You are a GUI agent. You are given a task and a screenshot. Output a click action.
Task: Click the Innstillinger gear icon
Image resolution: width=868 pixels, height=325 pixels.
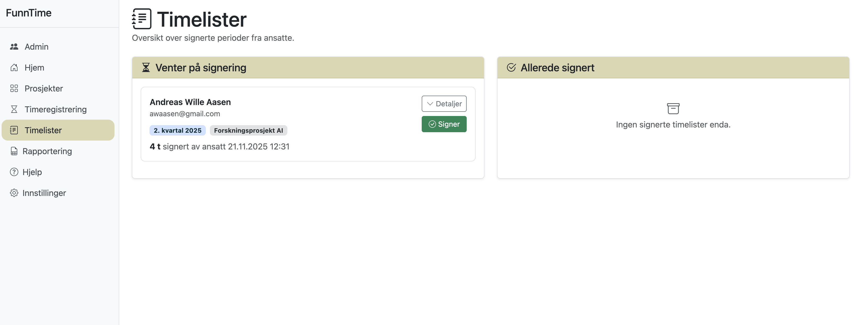14,193
